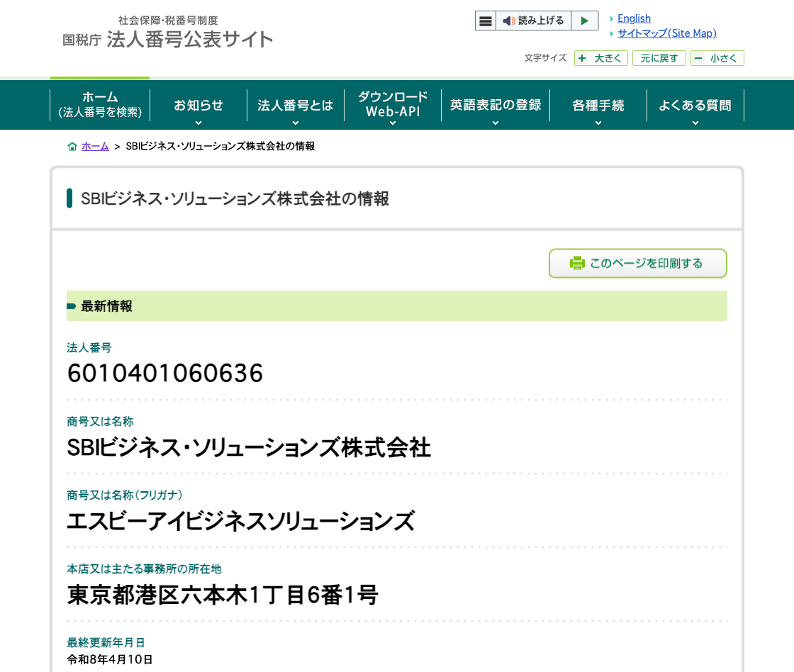Click the 文字サイズ label
The image size is (794, 672).
pyautogui.click(x=545, y=57)
